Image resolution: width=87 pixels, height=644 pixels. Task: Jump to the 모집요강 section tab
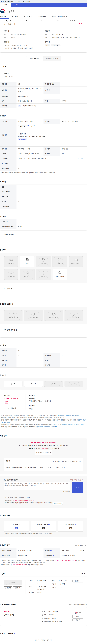8,21
